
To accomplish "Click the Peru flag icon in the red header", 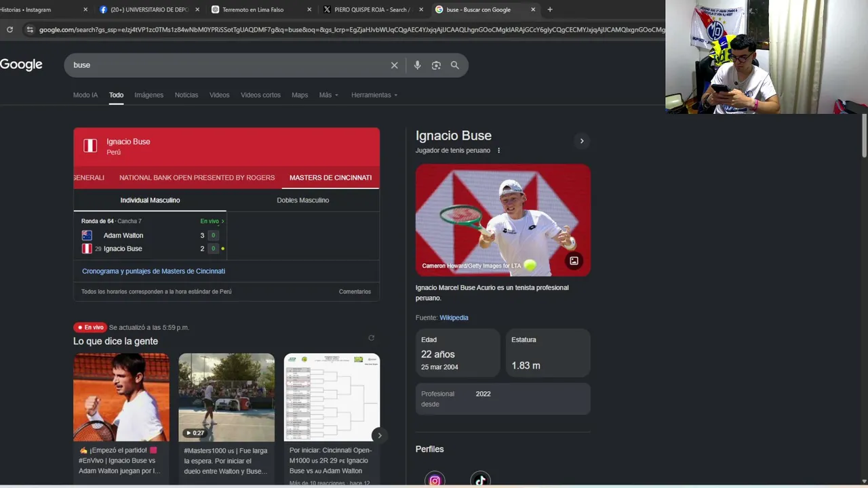I will [90, 146].
